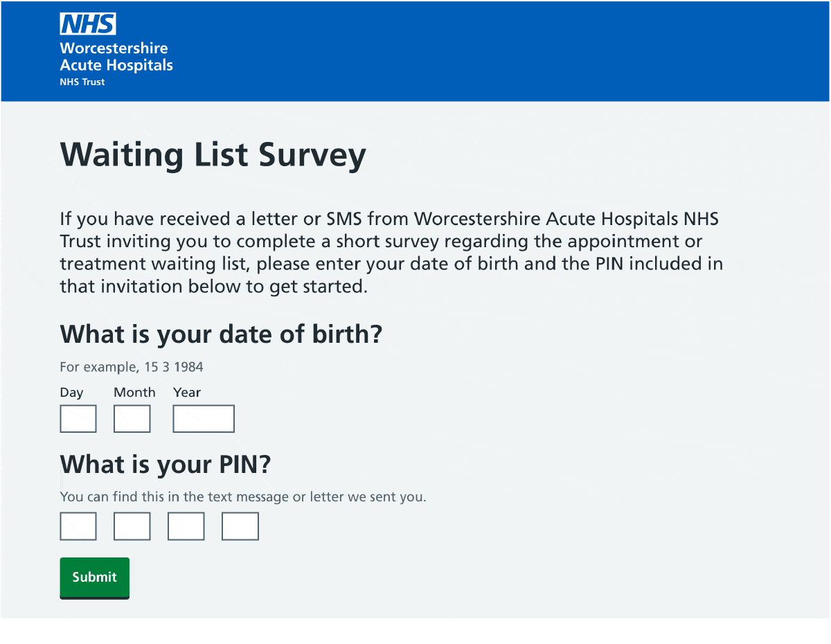This screenshot has width=831, height=644.
Task: Click the introductory invitation paragraph
Action: click(x=391, y=253)
